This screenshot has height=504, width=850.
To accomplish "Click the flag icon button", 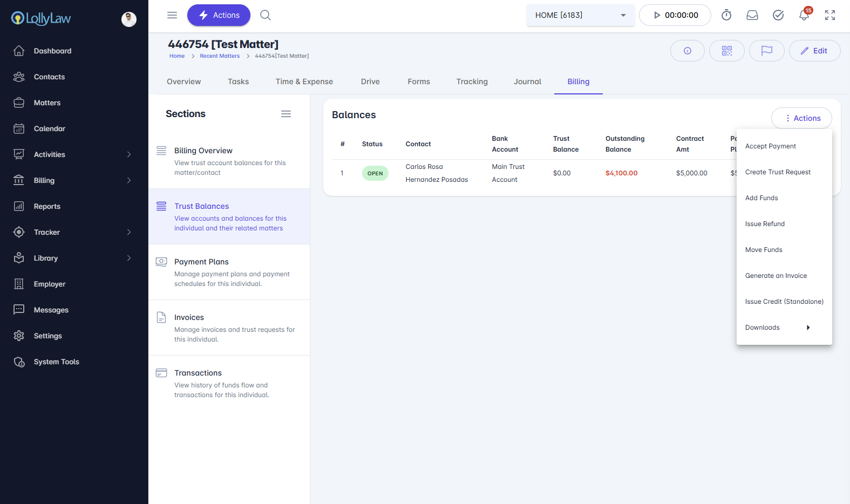I will (766, 51).
